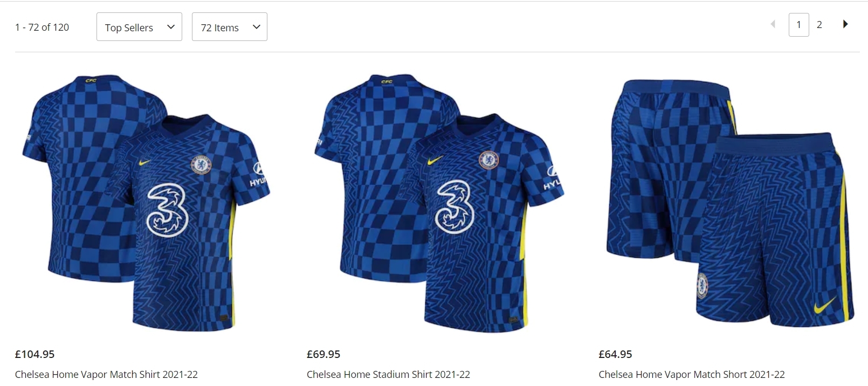868x386 pixels.
Task: Open the Top Sellers sort dropdown
Action: click(139, 27)
